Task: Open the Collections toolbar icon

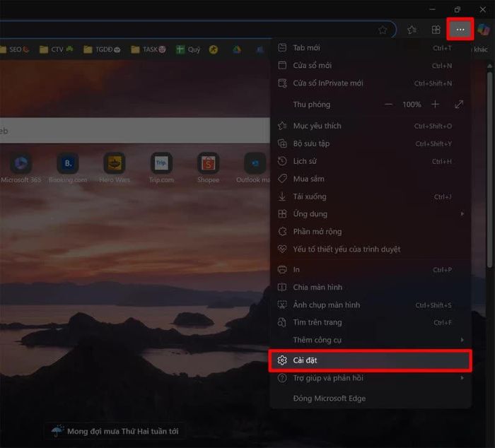Action: coord(436,30)
